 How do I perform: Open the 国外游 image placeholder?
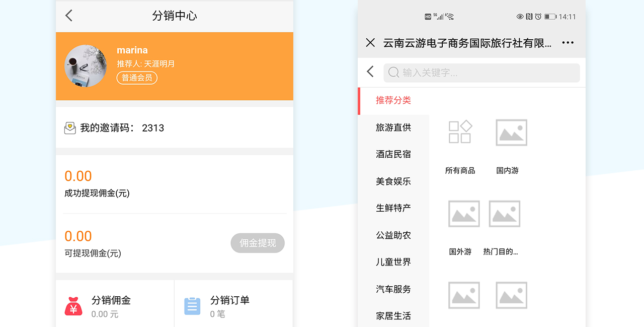[464, 214]
